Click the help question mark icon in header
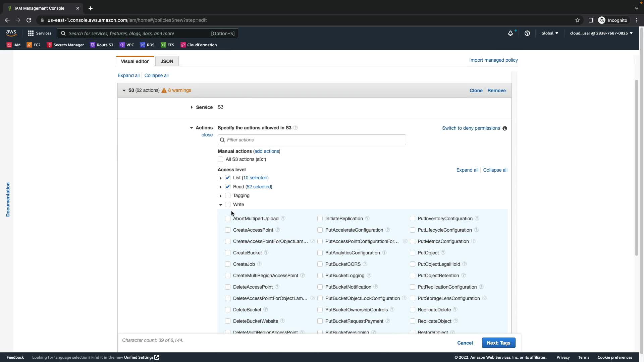This screenshot has height=362, width=644. click(x=527, y=33)
